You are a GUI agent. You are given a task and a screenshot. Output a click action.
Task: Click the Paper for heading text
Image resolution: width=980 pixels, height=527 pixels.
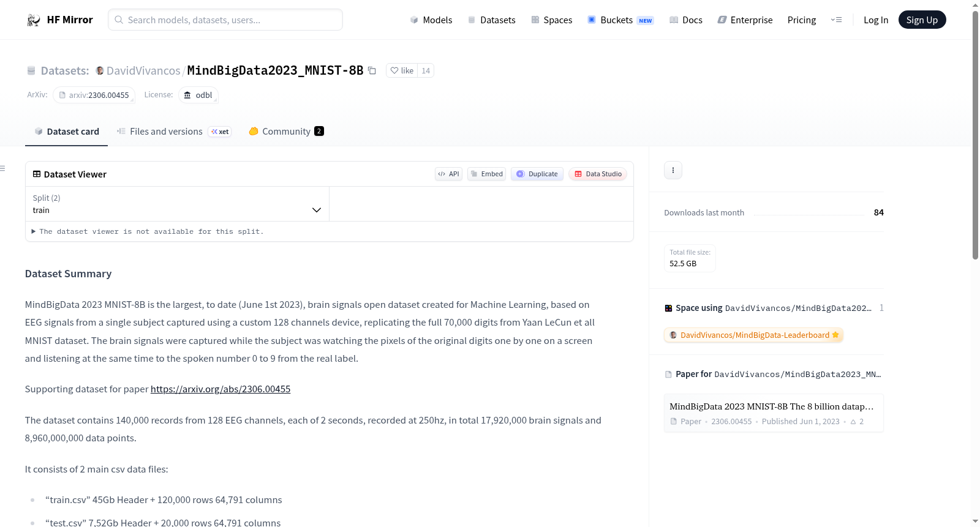coord(693,374)
